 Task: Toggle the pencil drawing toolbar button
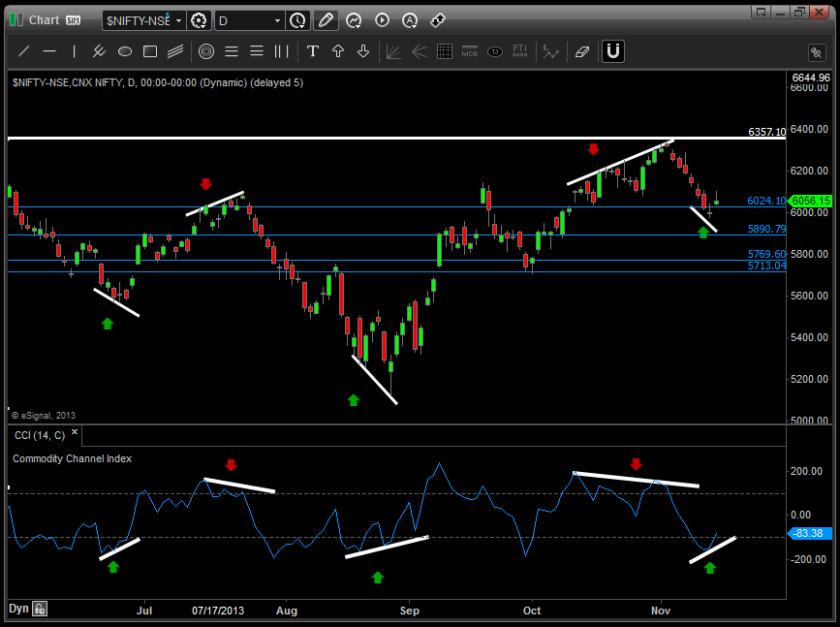(x=326, y=19)
